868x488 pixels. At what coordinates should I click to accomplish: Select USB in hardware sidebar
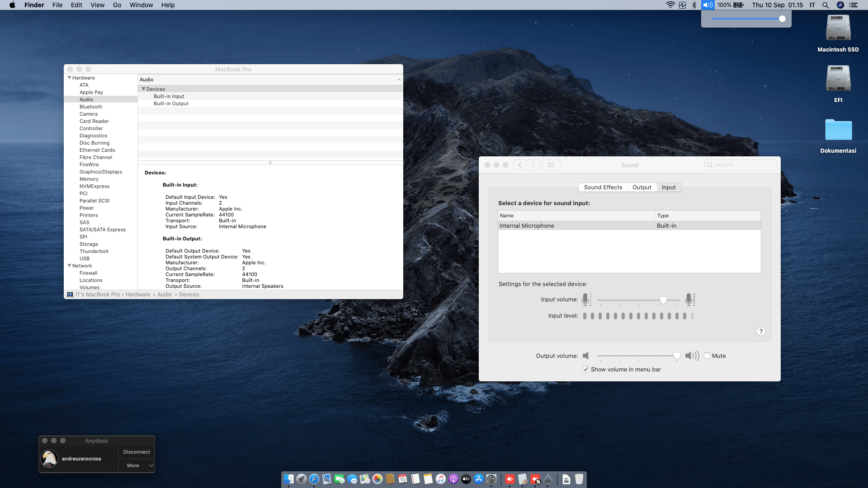(85, 258)
